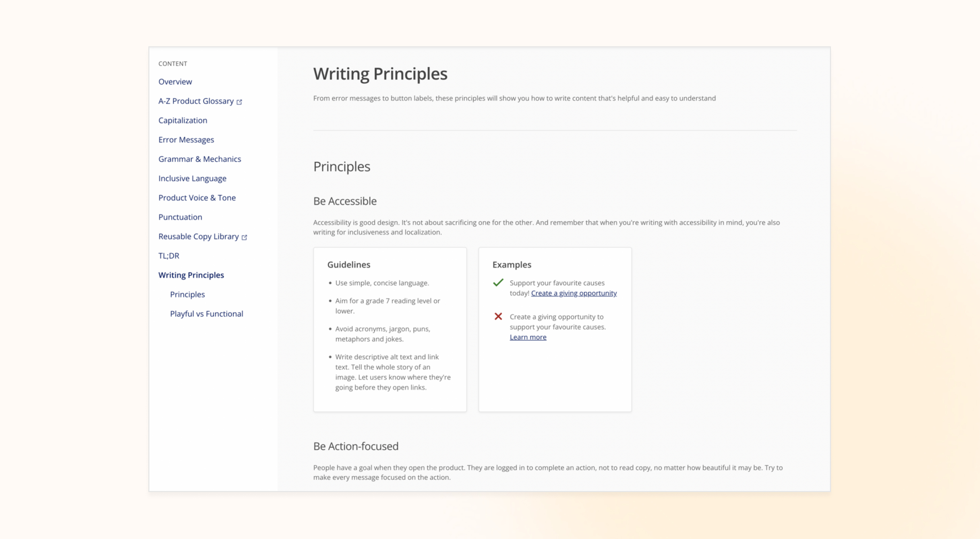Image resolution: width=980 pixels, height=539 pixels.
Task: Open Error Messages in sidebar
Action: pos(186,140)
